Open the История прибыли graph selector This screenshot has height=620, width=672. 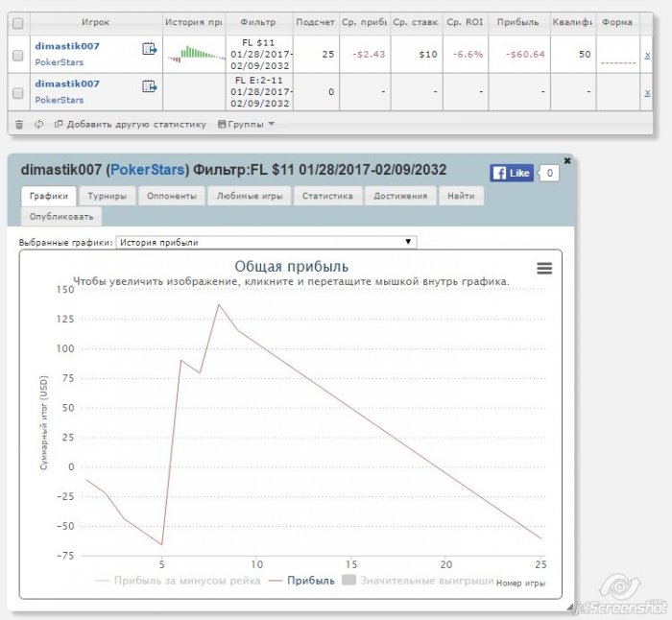pos(266,242)
